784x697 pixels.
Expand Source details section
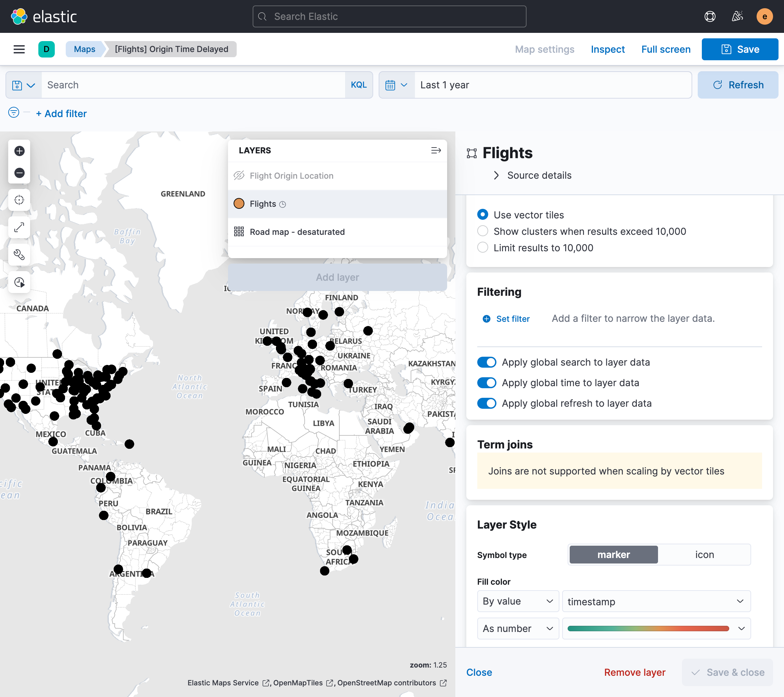click(532, 175)
